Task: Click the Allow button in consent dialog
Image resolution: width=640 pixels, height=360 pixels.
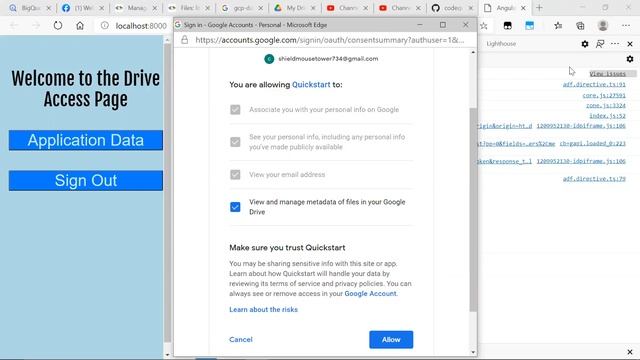Action: pos(391,340)
